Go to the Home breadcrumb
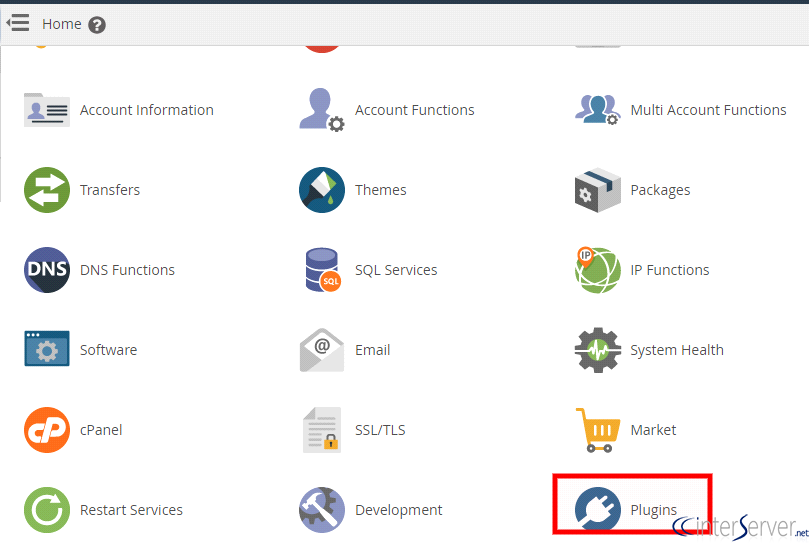The width and height of the screenshot is (809, 543). [x=62, y=24]
